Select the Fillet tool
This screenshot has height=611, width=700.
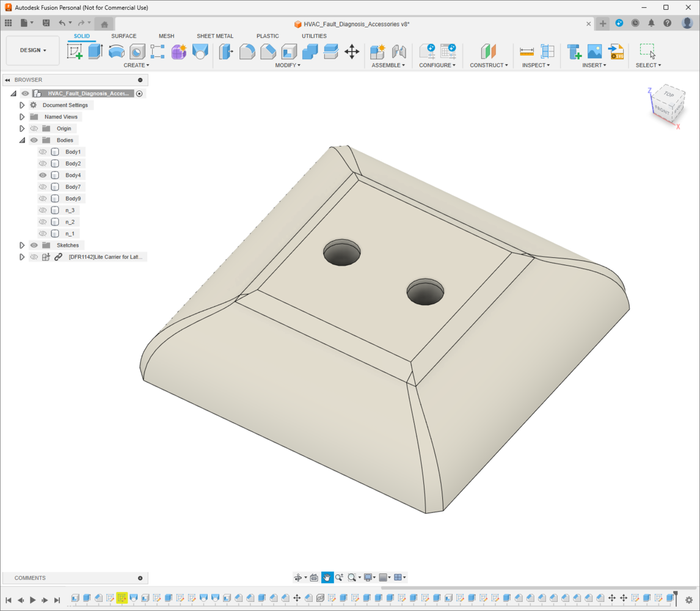247,52
